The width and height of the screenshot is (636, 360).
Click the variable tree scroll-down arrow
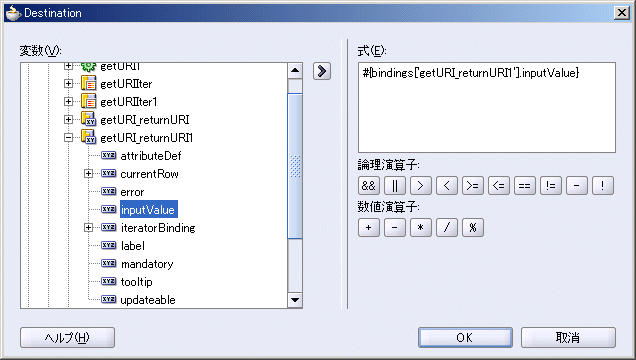295,300
